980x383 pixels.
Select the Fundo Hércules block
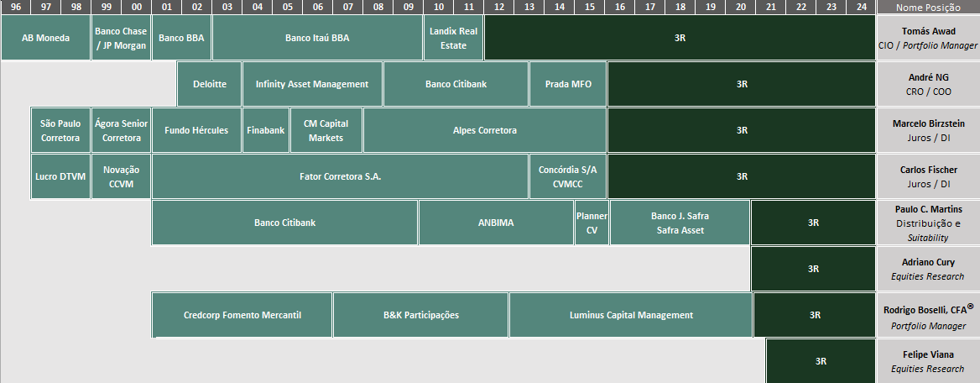[x=197, y=130]
